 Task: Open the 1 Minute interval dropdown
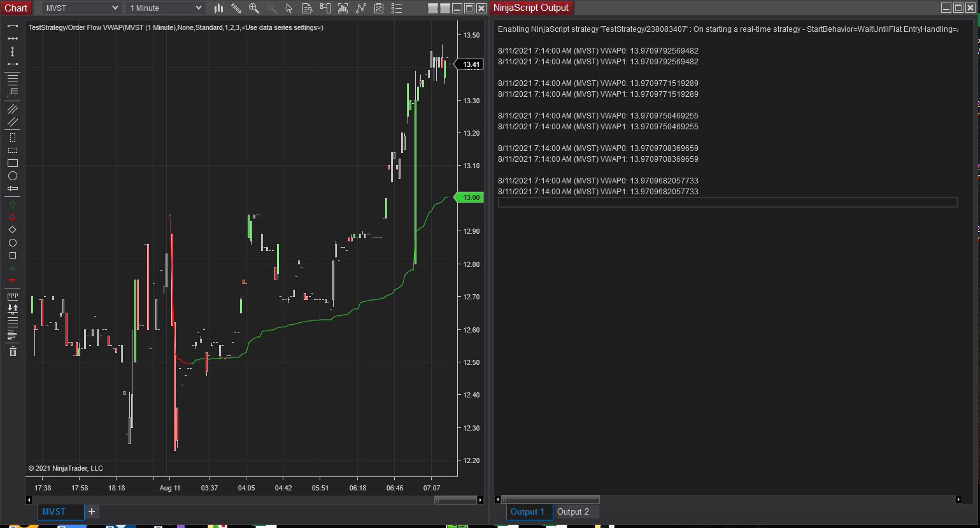pyautogui.click(x=166, y=8)
